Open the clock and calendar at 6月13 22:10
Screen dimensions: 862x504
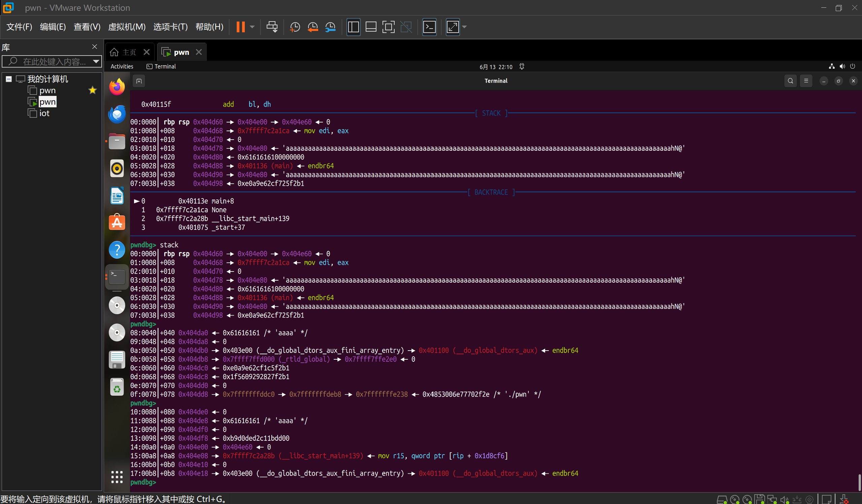pyautogui.click(x=496, y=67)
